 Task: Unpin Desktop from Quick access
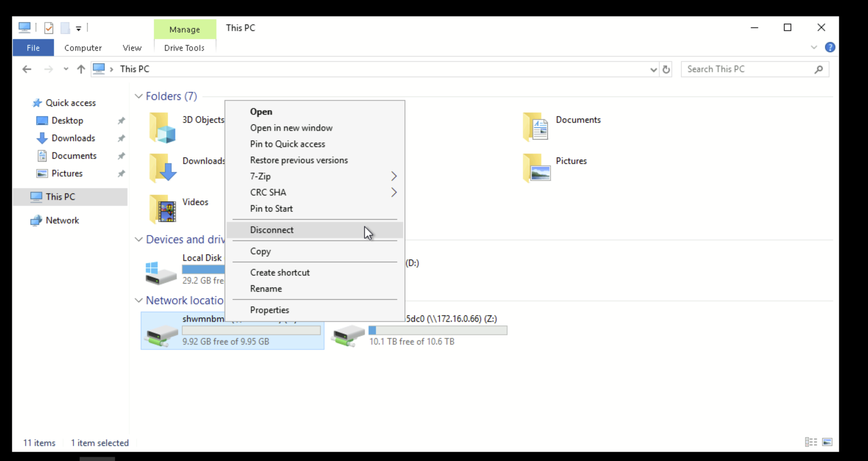pos(121,120)
